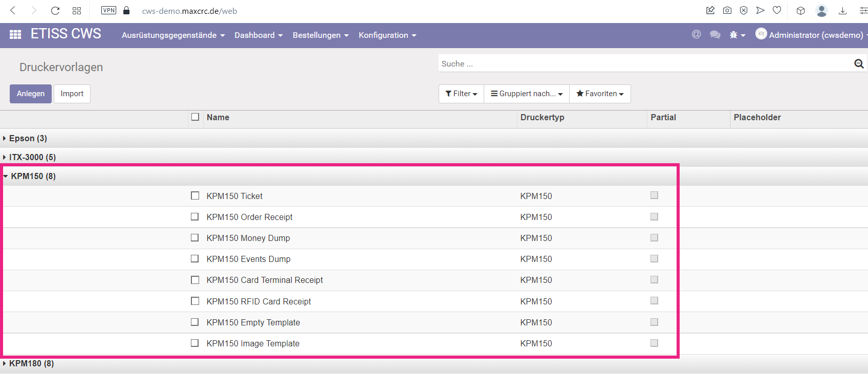
Task: Click the VPN badge in address bar
Action: coord(109,10)
